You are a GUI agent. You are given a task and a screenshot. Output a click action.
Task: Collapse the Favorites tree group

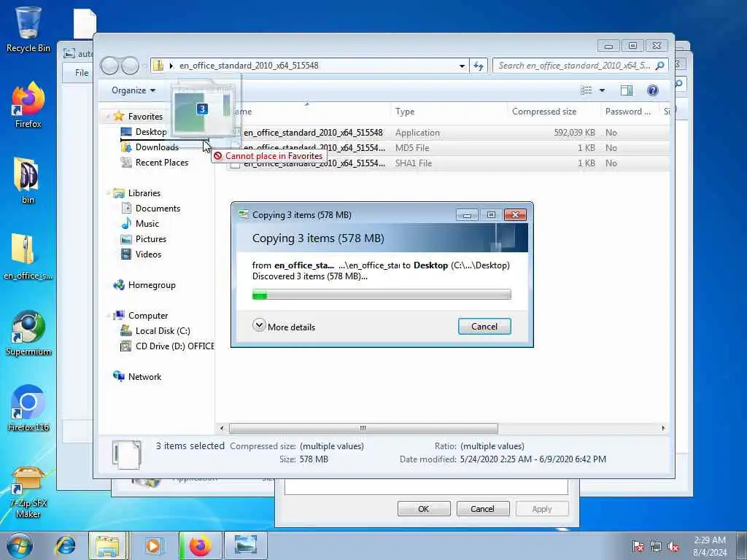coord(108,116)
